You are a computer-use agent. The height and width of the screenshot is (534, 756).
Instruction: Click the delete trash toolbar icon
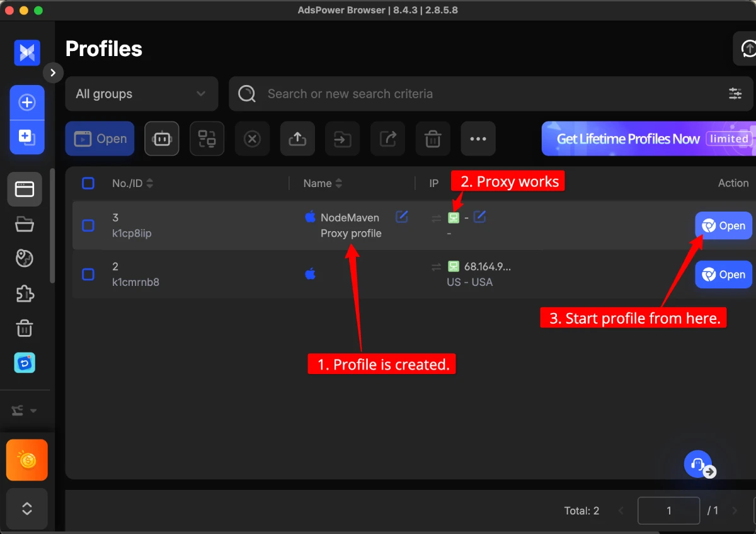(x=433, y=139)
